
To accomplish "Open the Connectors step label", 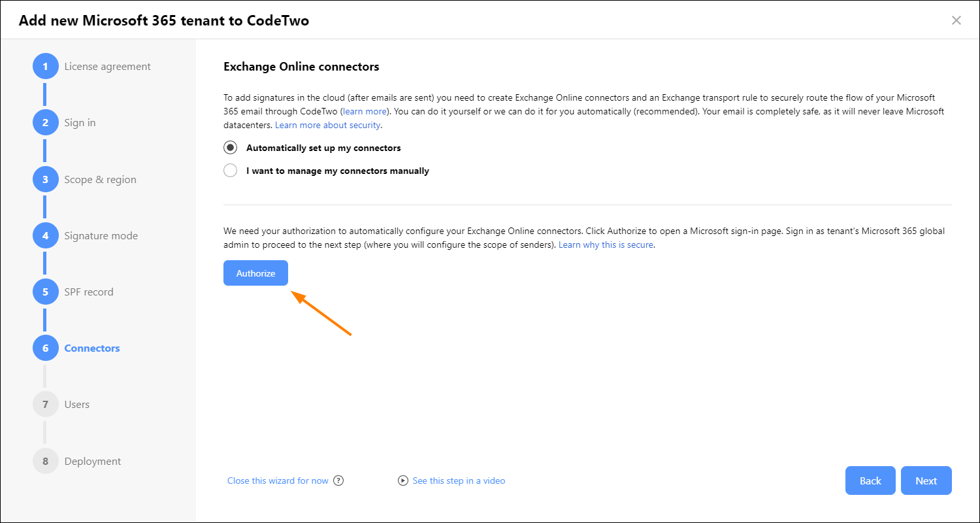I will pos(92,348).
